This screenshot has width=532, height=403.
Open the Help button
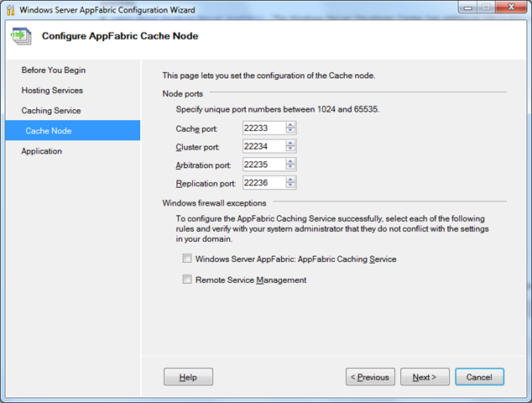click(188, 377)
